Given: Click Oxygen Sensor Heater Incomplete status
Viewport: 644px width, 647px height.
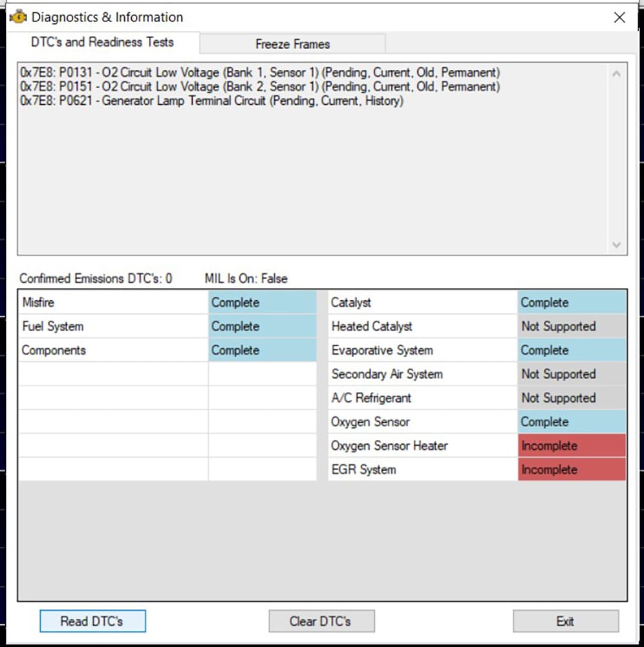Looking at the screenshot, I should point(571,446).
